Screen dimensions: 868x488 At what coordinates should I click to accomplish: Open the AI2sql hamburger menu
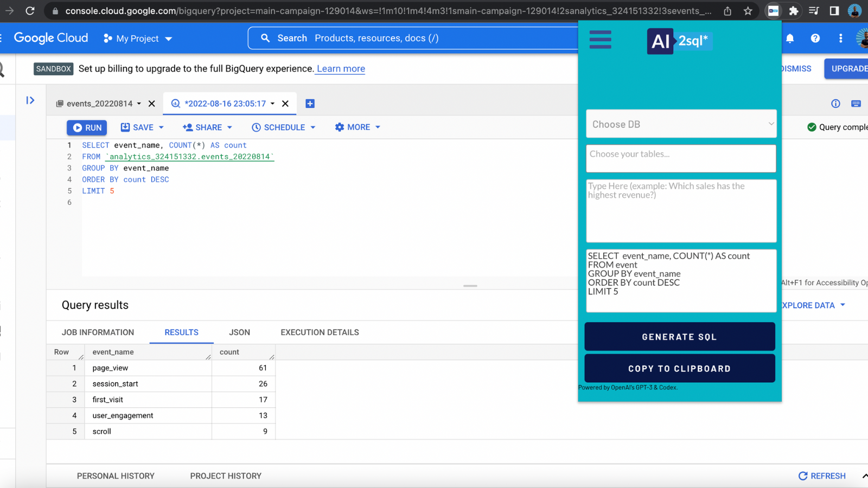[600, 40]
